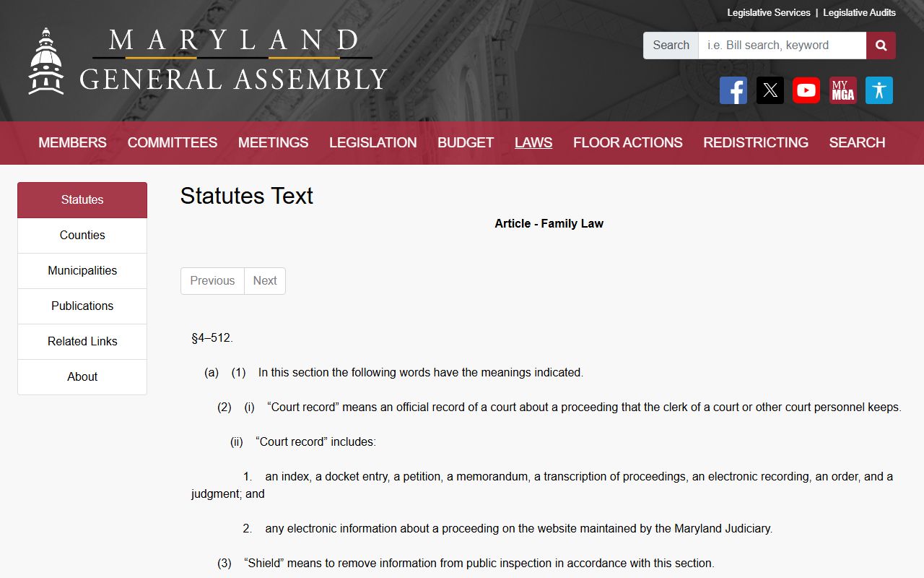Go to the Next statute section
This screenshot has height=578, width=924.
[x=265, y=281]
